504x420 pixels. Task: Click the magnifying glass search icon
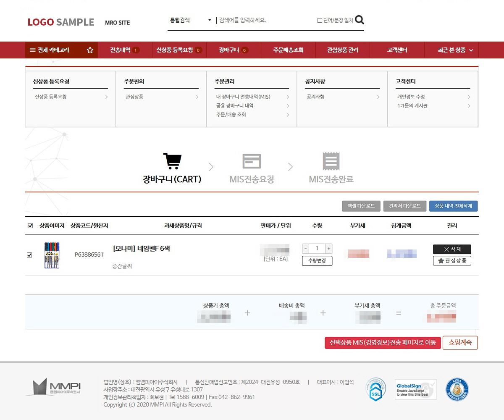(360, 20)
